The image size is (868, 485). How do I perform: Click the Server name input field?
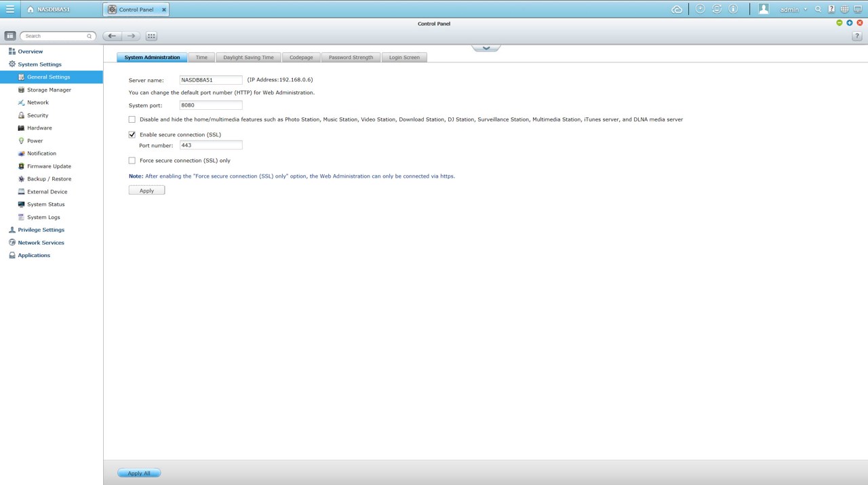pos(211,80)
